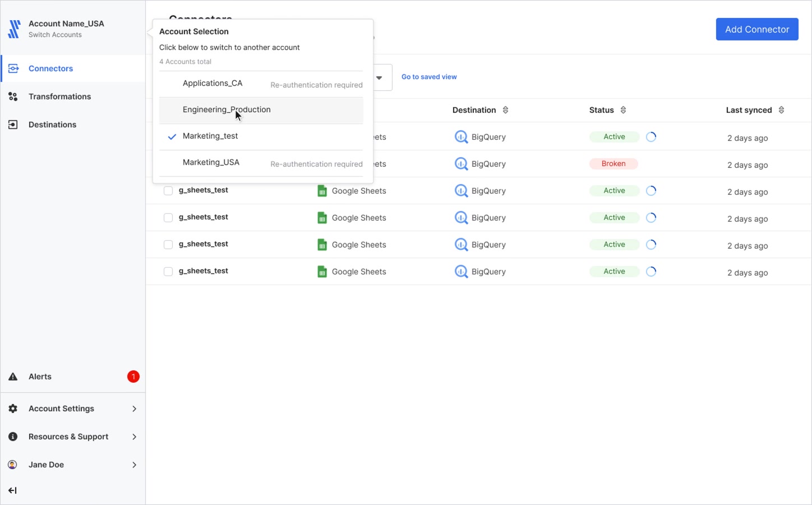Open the dropdown arrow beside Go to saved view
Image resolution: width=812 pixels, height=505 pixels.
379,77
